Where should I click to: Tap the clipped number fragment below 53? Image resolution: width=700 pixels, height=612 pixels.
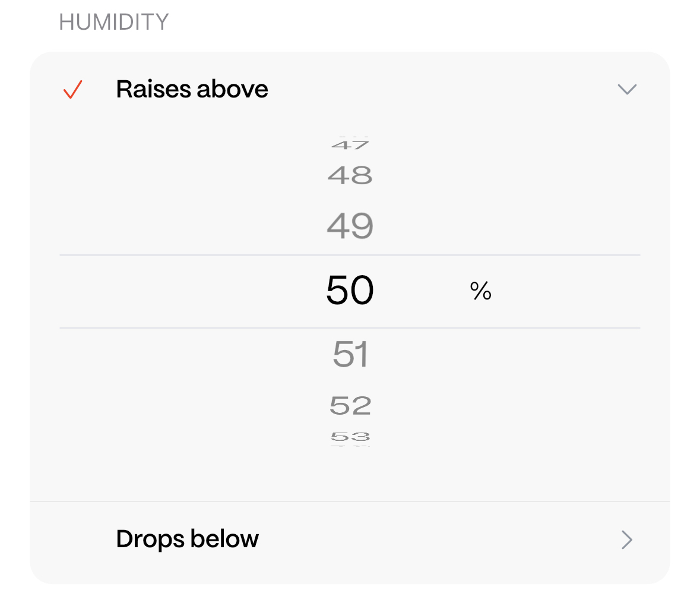350,445
